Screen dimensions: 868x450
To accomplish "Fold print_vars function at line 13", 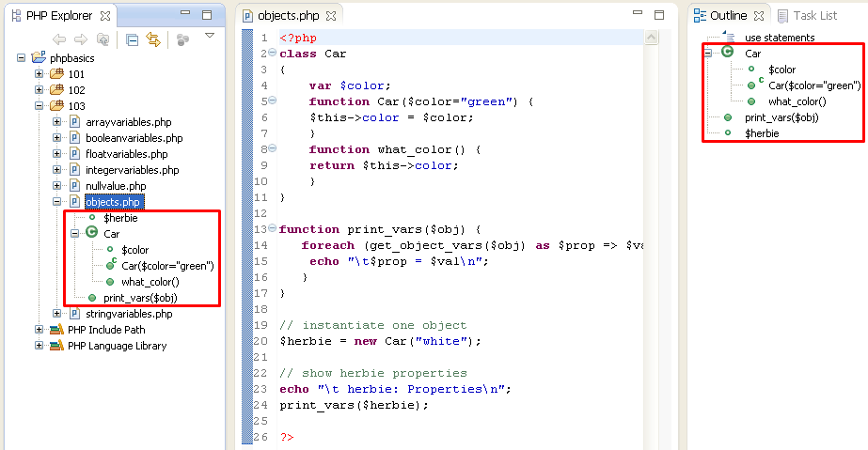I will [273, 227].
